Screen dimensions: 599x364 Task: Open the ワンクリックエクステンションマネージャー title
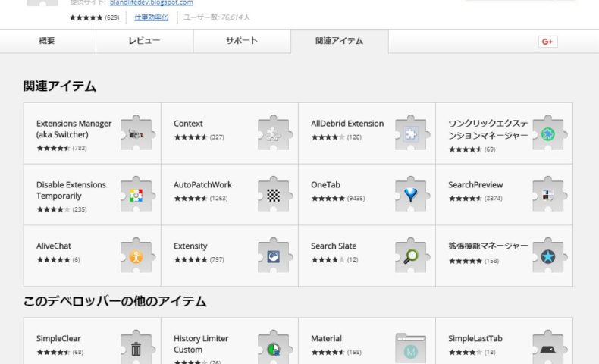(x=488, y=129)
